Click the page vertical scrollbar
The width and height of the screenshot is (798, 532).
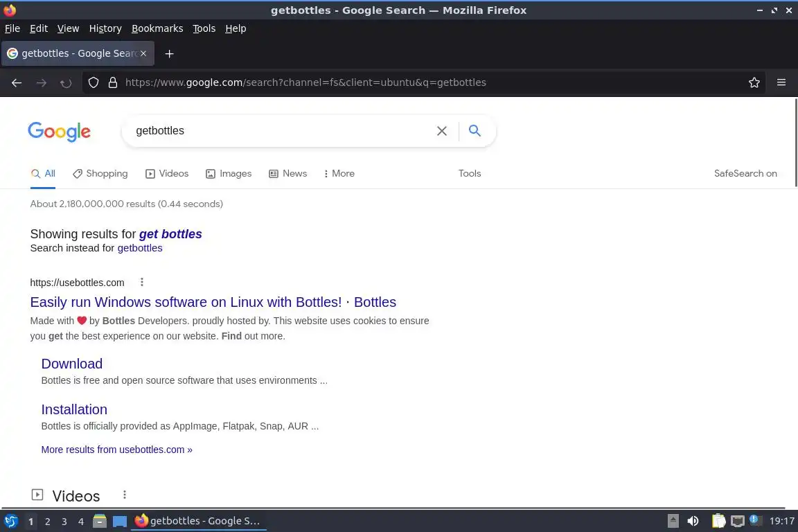click(795, 143)
